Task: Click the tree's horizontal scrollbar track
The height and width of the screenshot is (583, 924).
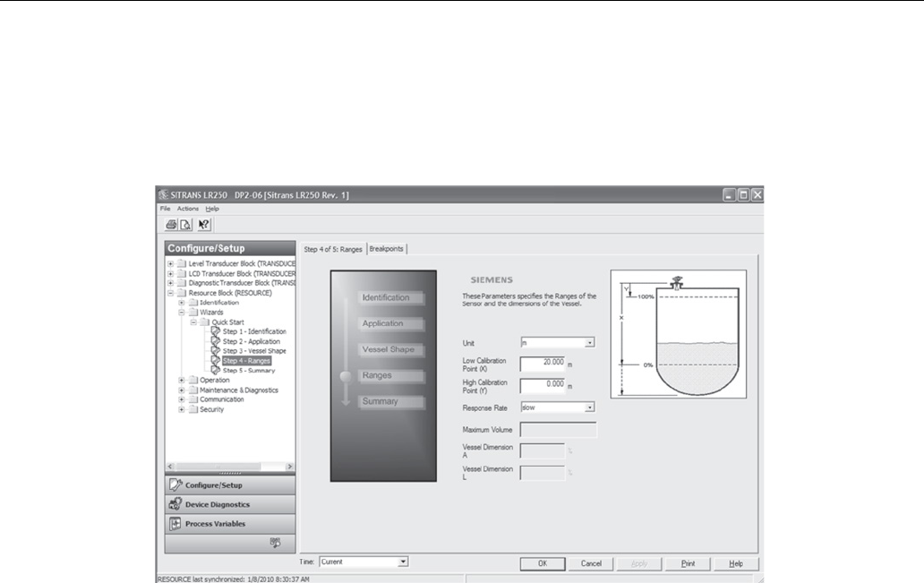Action: [x=230, y=467]
